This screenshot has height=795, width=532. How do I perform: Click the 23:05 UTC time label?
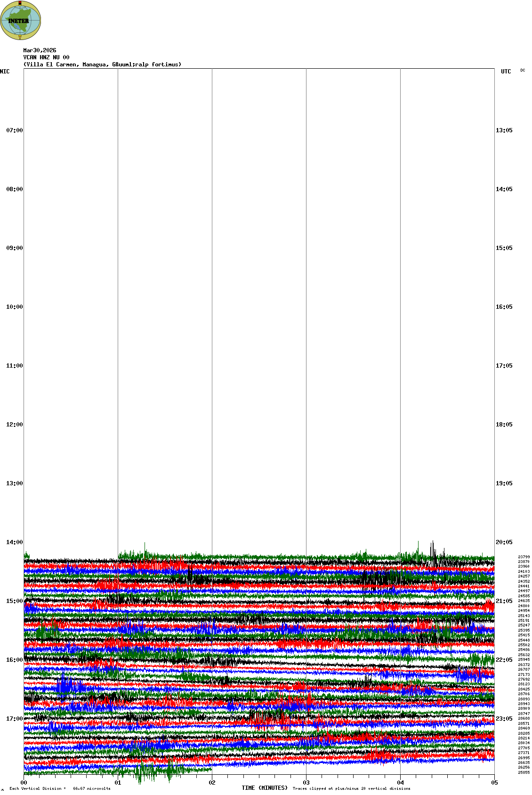click(504, 719)
